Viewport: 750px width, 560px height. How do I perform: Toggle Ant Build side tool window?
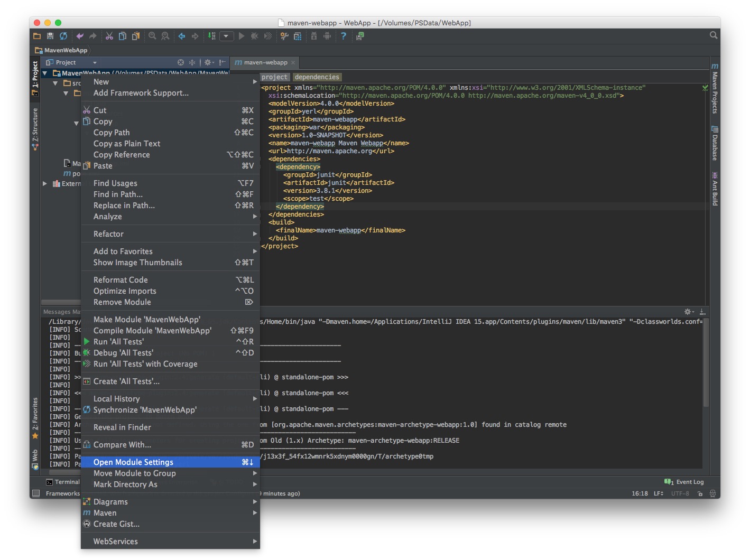(715, 189)
